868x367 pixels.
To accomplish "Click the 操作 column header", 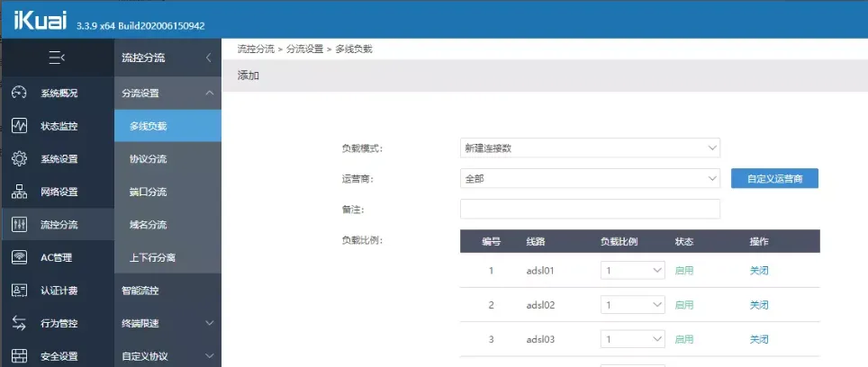I will (x=759, y=242).
